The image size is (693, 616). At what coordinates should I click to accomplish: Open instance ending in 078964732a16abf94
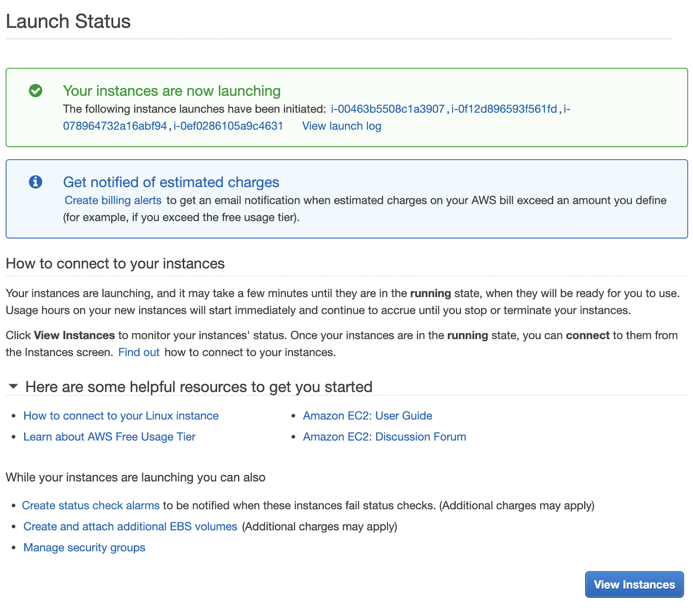pyautogui.click(x=115, y=126)
